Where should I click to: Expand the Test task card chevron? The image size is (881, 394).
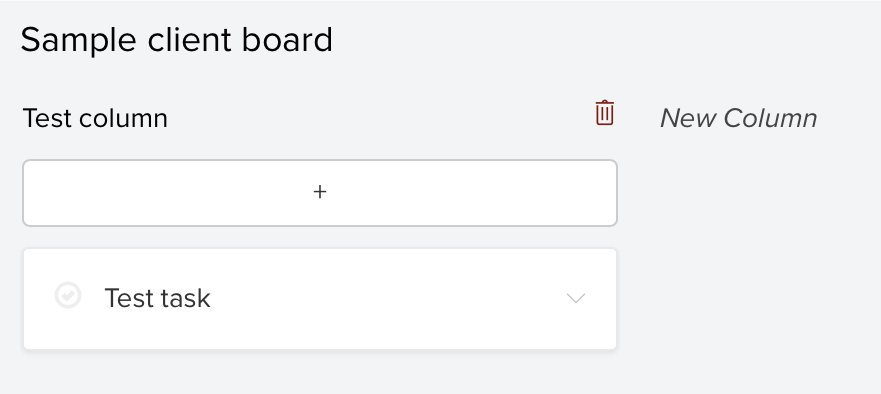click(x=576, y=298)
